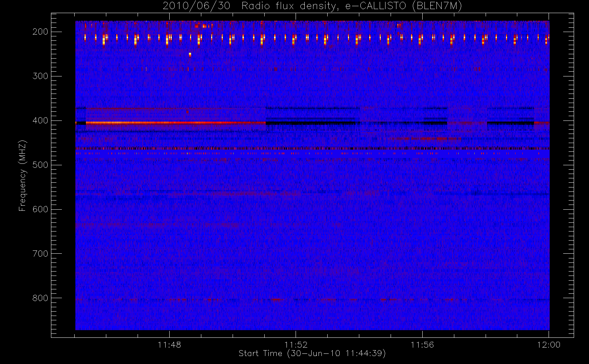Select the 'Frequency (MHZ)' axis label
The width and height of the screenshot is (589, 364).
(23, 175)
